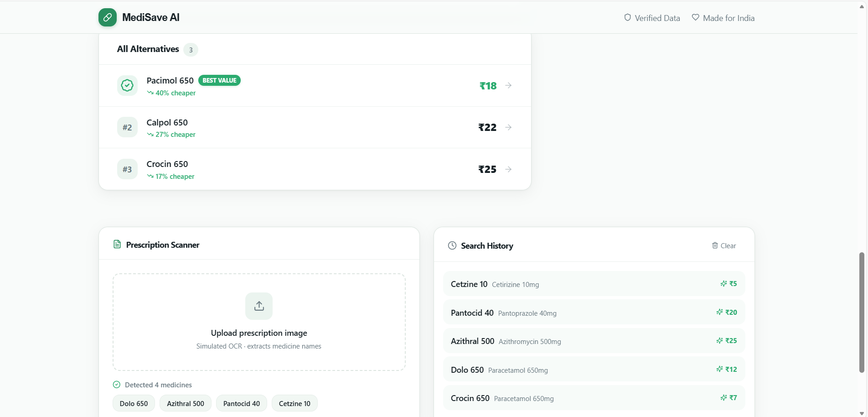
Task: Click the ₹18 price
Action: tap(488, 86)
